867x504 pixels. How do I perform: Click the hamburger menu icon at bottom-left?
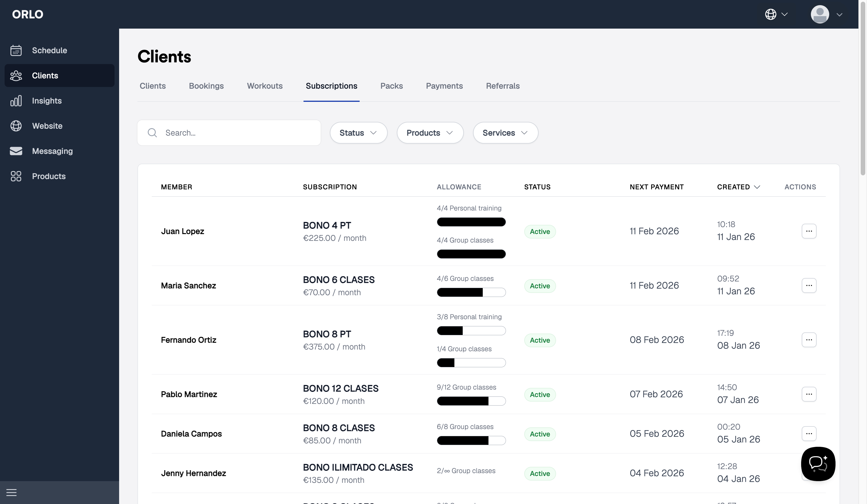click(x=11, y=492)
